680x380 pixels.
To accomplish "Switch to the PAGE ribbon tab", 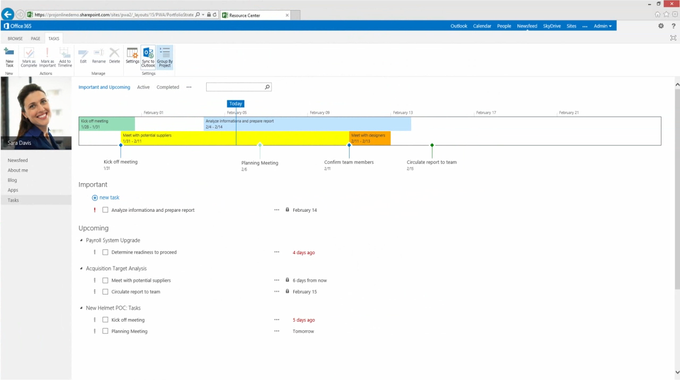I will click(36, 39).
